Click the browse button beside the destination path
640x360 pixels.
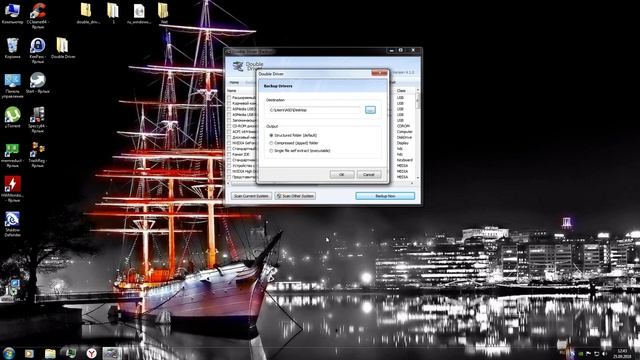pyautogui.click(x=370, y=110)
